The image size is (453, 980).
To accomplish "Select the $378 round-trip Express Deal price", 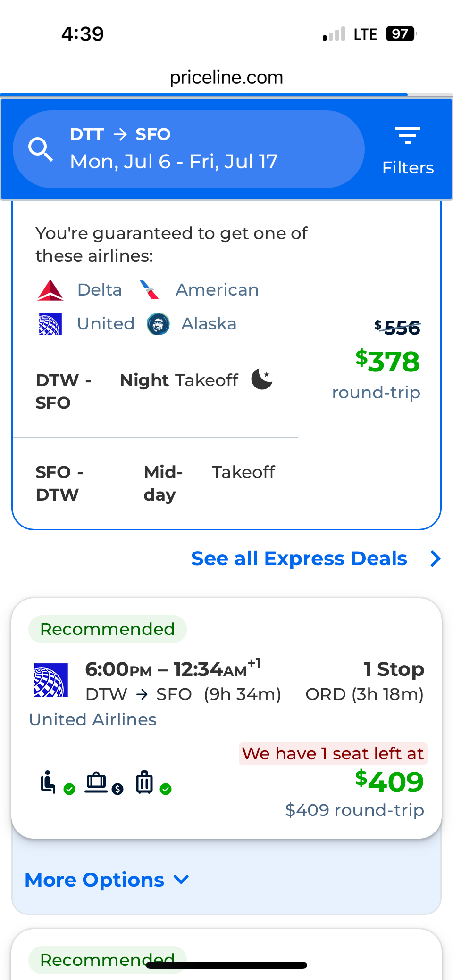I will [387, 362].
